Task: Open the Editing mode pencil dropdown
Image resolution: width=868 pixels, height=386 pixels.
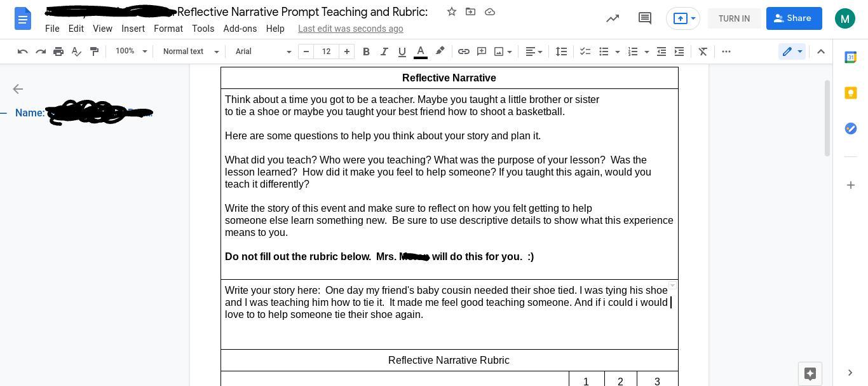Action: 792,52
